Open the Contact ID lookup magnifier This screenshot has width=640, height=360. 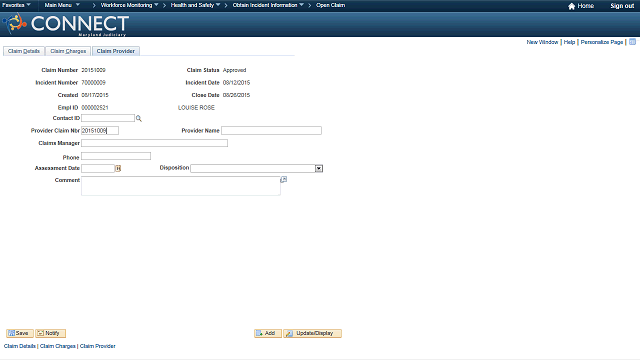pos(139,118)
